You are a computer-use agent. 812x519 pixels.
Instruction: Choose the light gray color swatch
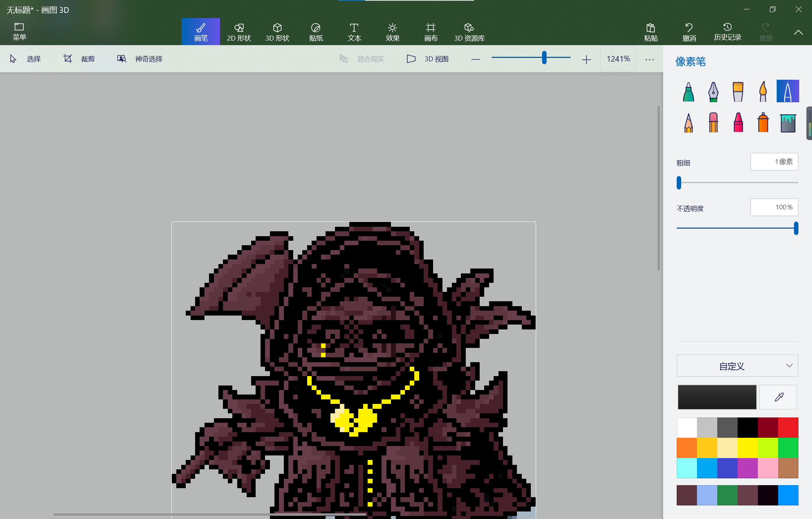tap(707, 428)
